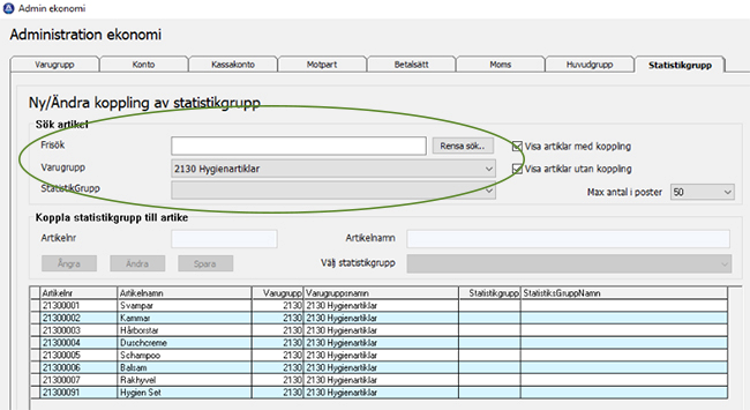Toggle Visa artiklar utan koppling checkbox
This screenshot has height=410, width=750.
[517, 169]
